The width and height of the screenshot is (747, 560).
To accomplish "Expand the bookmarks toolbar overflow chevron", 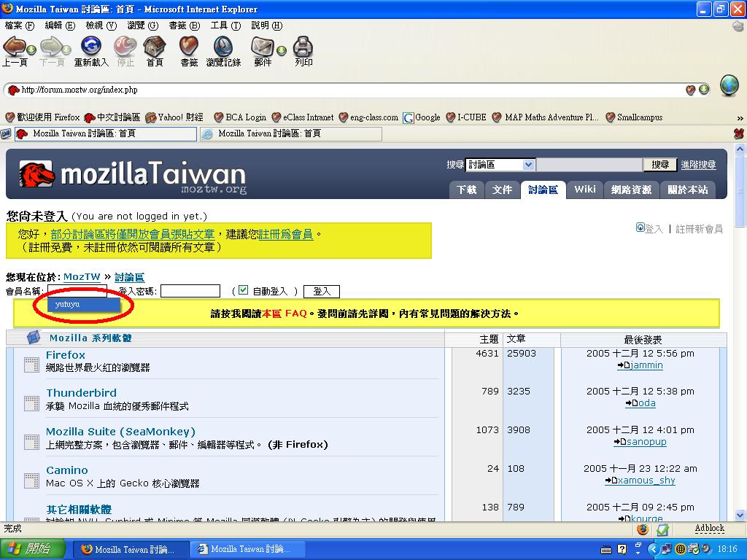I will click(740, 117).
